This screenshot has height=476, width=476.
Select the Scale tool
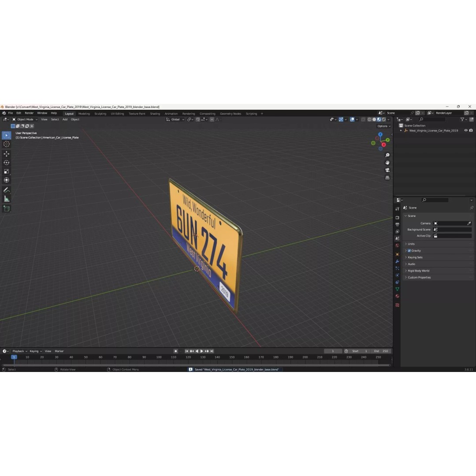tap(6, 171)
